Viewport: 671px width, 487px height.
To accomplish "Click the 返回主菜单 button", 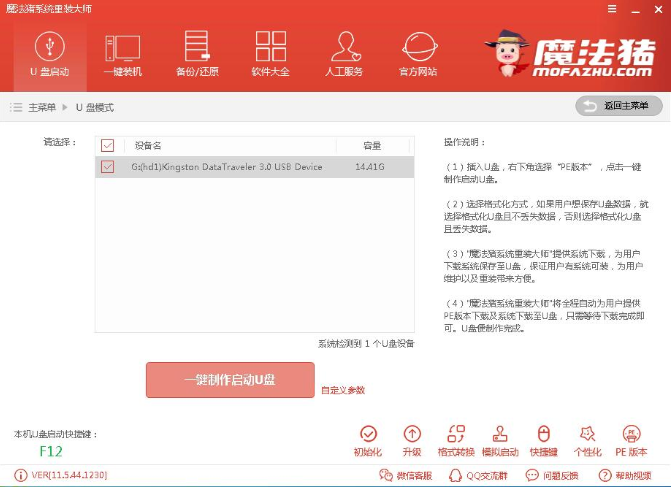I will click(x=619, y=106).
